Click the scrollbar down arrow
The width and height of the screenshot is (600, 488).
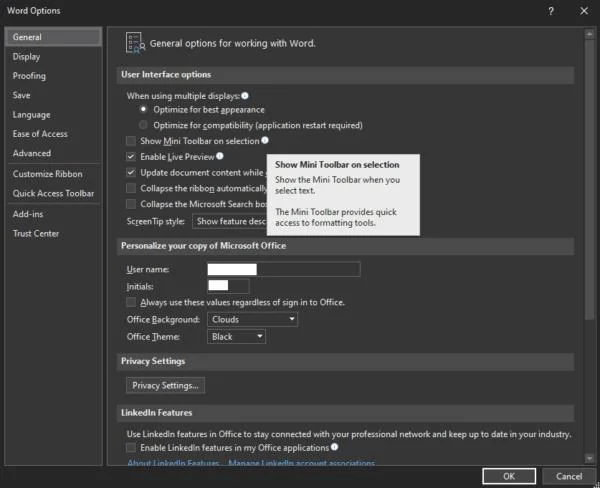point(589,458)
